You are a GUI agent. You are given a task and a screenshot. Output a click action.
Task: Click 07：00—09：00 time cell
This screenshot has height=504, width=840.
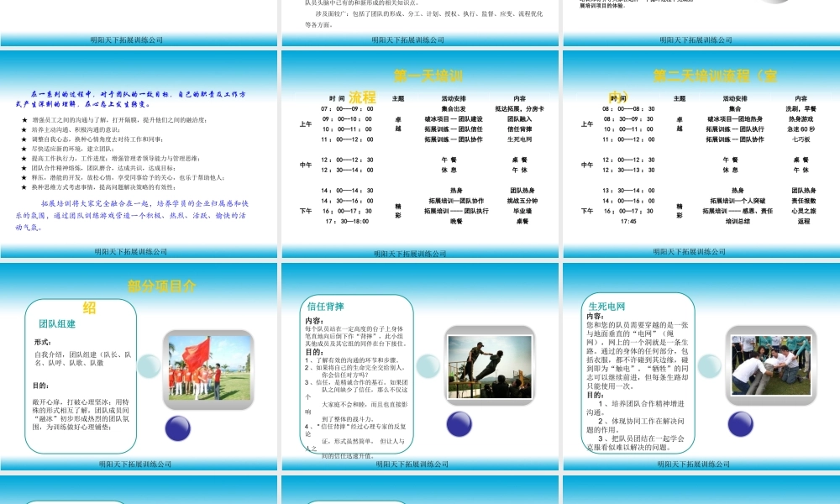[347, 108]
